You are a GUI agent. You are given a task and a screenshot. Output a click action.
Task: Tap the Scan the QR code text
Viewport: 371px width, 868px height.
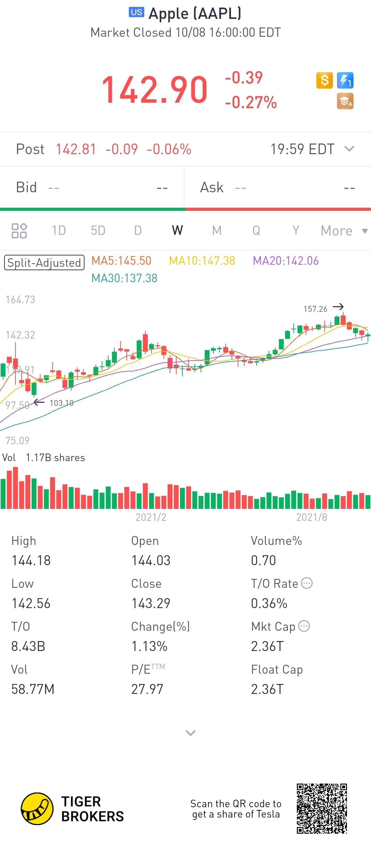click(236, 809)
